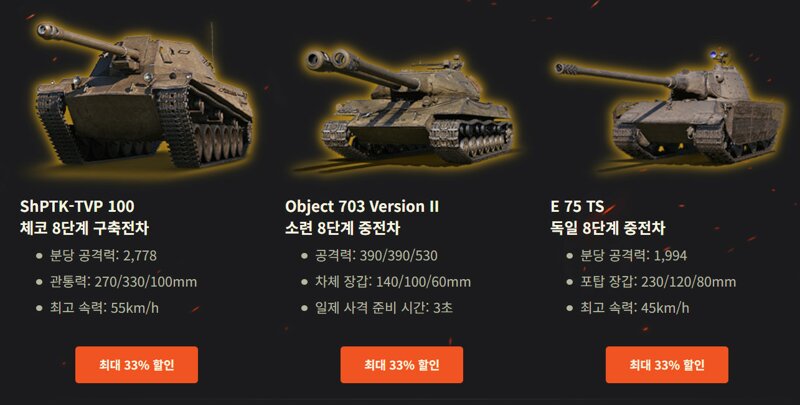Click the 33% discount button under E 75 TS

coord(667,365)
